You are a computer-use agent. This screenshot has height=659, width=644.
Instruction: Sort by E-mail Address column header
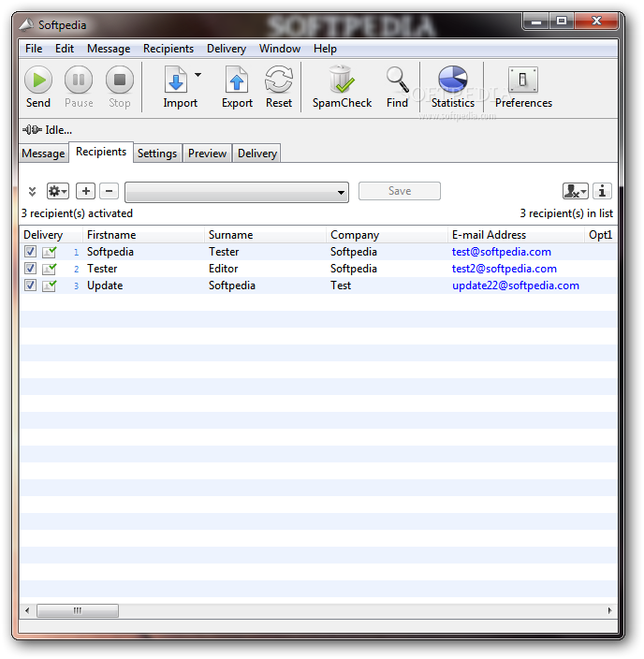[x=516, y=235]
